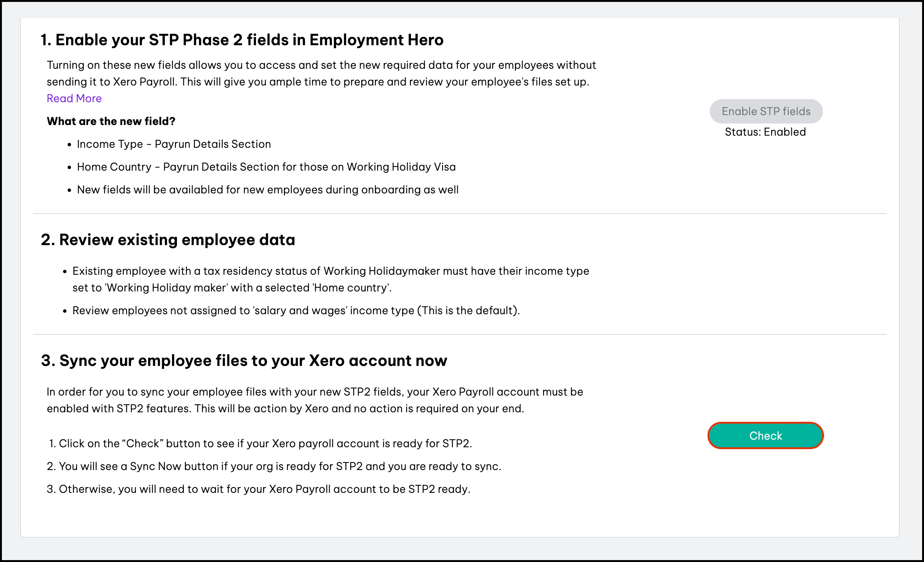Click the What are the new field? subheading
924x562 pixels.
click(111, 121)
